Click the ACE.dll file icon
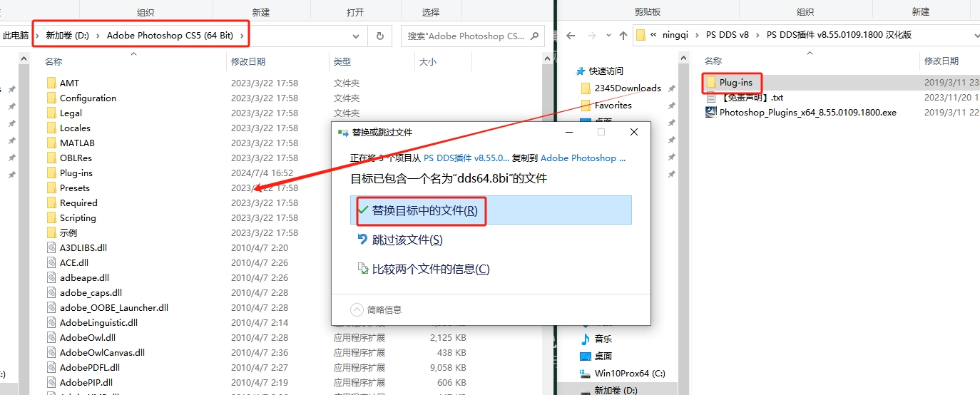This screenshot has height=395, width=980. tap(51, 263)
